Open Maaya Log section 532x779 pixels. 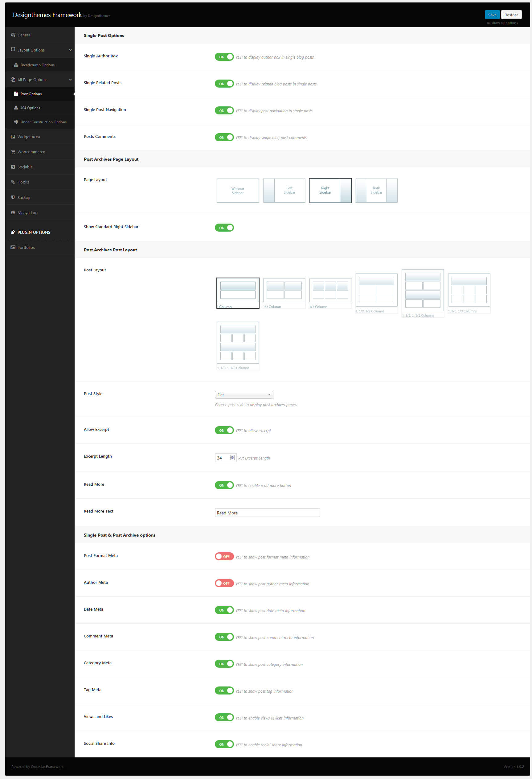[x=40, y=212]
